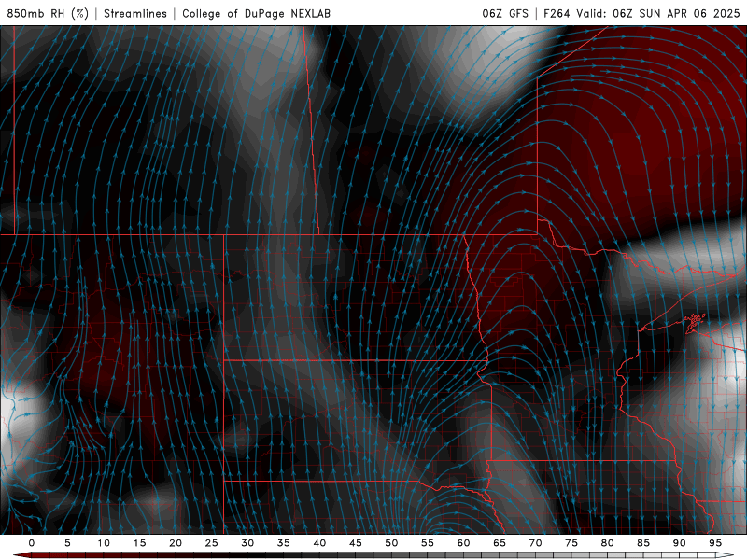The width and height of the screenshot is (747, 560).
Task: Click the '06Z GFS' model run label
Action: [x=505, y=13]
